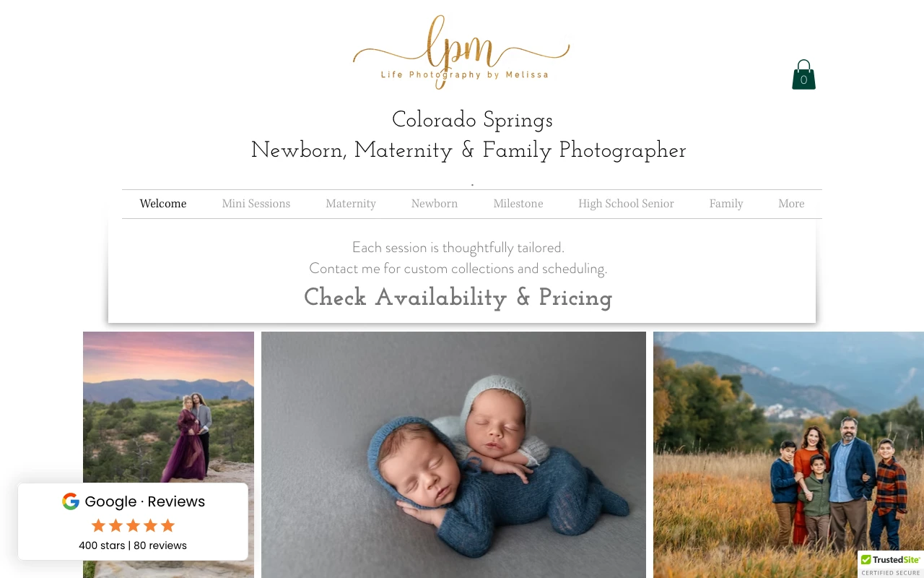Viewport: 924px width, 578px height.
Task: Select the Family menu item
Action: coord(726,204)
